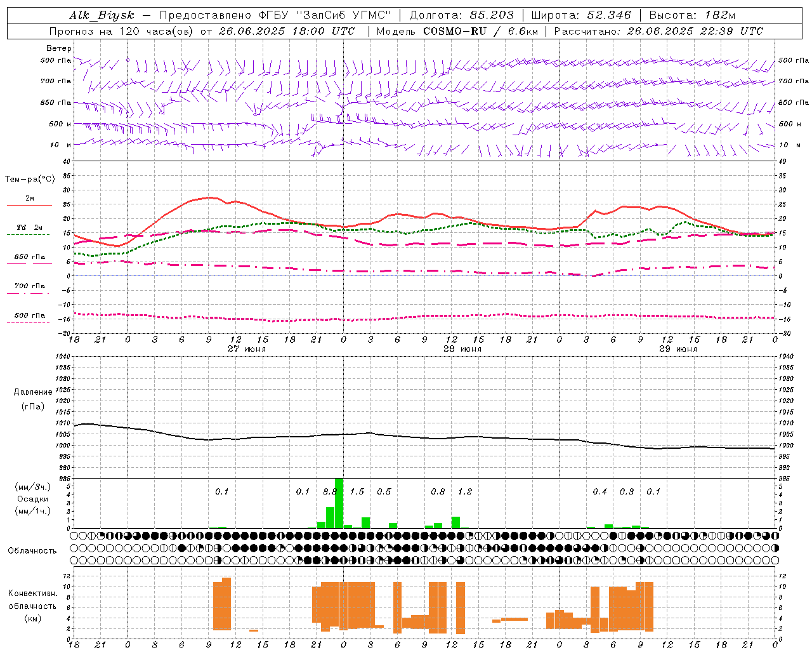The height and width of the screenshot is (650, 812).
Task: Click the station name Alk_Biysk
Action: pyautogui.click(x=101, y=15)
